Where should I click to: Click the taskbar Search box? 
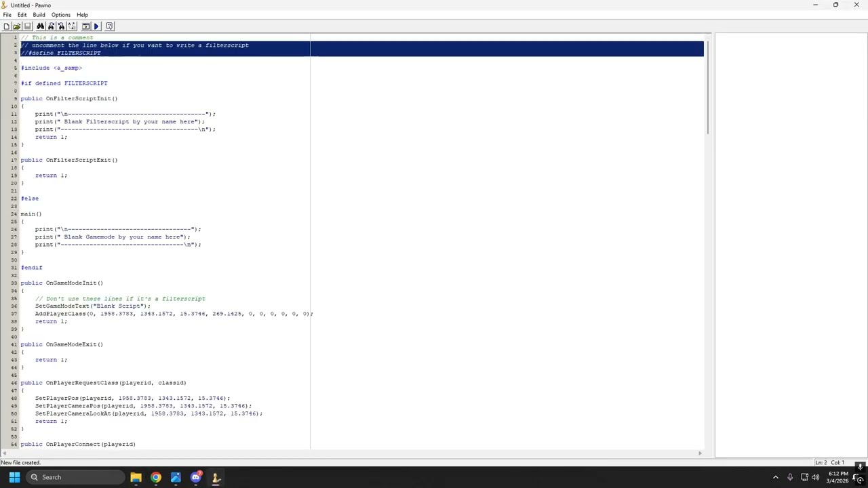[x=75, y=477]
